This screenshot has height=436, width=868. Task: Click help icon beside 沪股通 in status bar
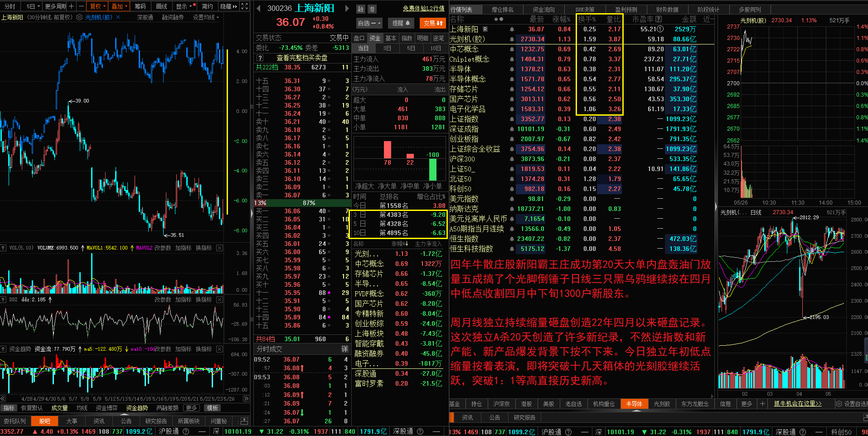(185, 431)
